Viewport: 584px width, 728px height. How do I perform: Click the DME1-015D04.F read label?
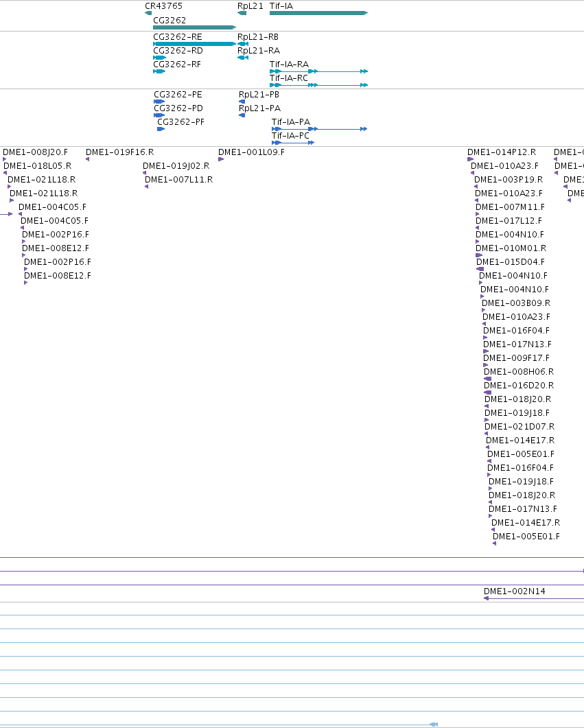pyautogui.click(x=510, y=262)
